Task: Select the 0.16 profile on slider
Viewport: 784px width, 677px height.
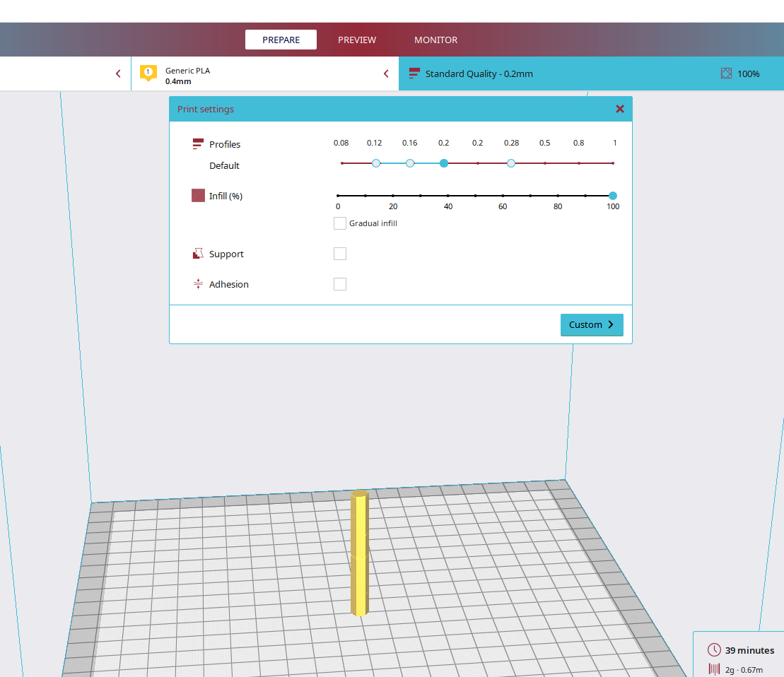Action: pyautogui.click(x=409, y=163)
